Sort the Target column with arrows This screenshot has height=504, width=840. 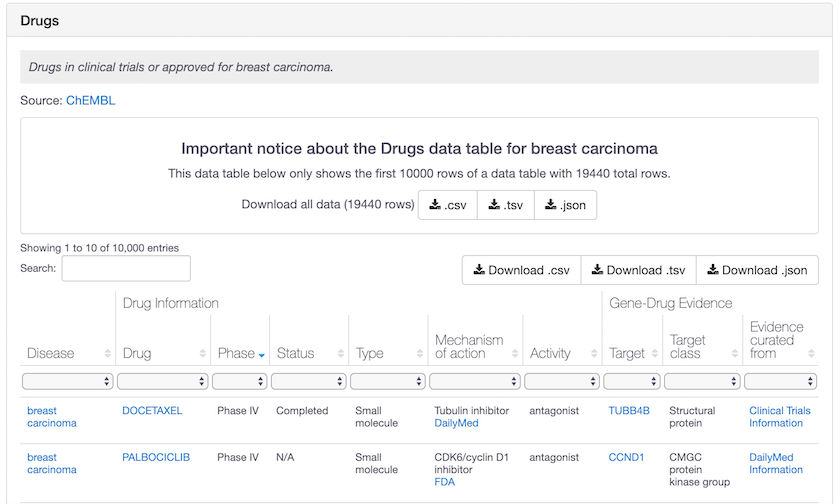pos(654,354)
